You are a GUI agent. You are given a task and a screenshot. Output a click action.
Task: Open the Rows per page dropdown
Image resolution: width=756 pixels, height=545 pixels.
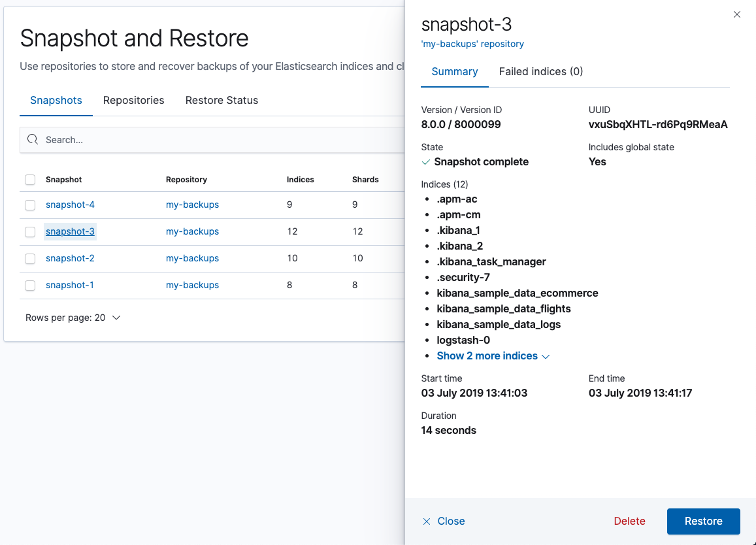73,317
